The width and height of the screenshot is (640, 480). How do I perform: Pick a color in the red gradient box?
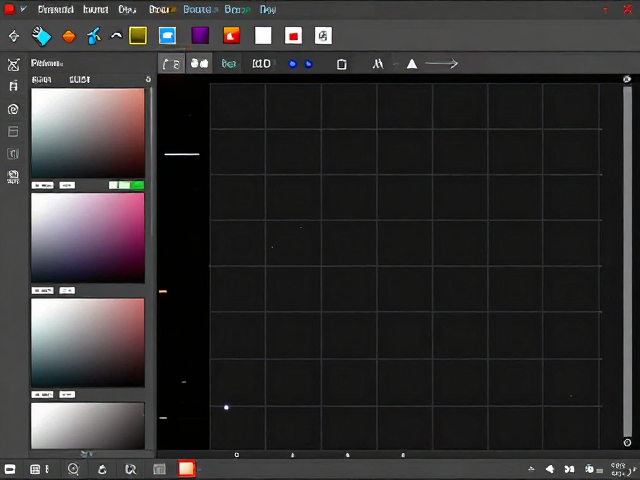tap(88, 133)
